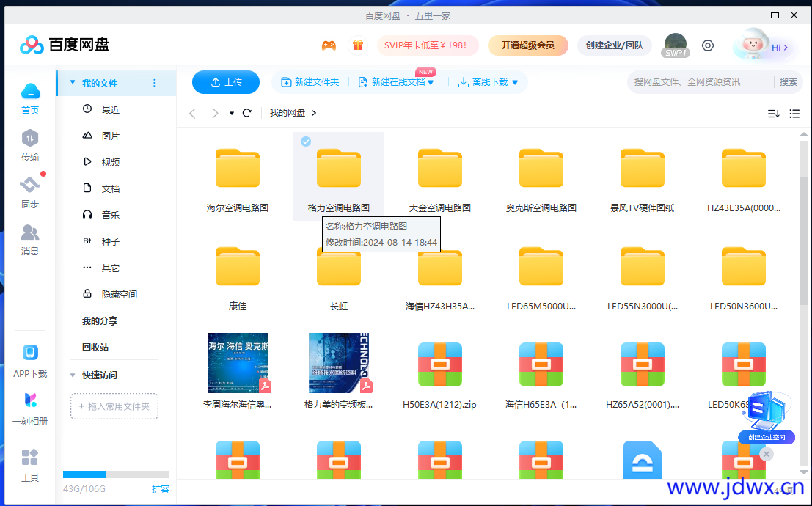Viewport: 812px width, 506px height.
Task: Open the 首页 home section
Action: tap(30, 98)
